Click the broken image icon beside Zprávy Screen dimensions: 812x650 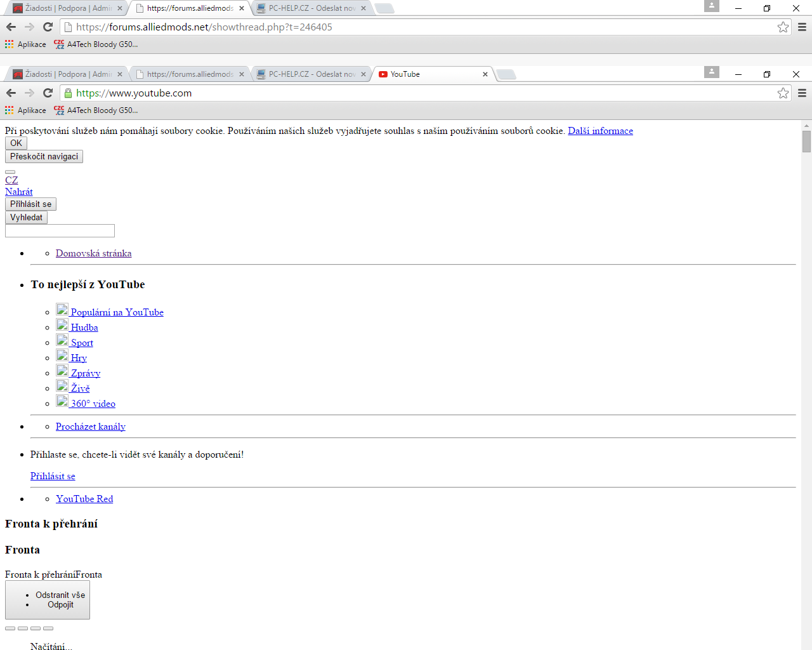click(x=62, y=371)
